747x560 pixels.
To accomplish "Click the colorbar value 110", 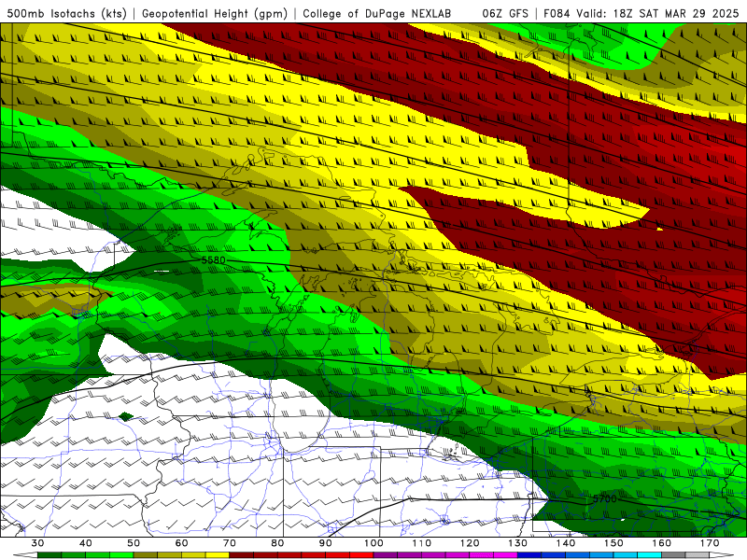I will click(x=422, y=543).
